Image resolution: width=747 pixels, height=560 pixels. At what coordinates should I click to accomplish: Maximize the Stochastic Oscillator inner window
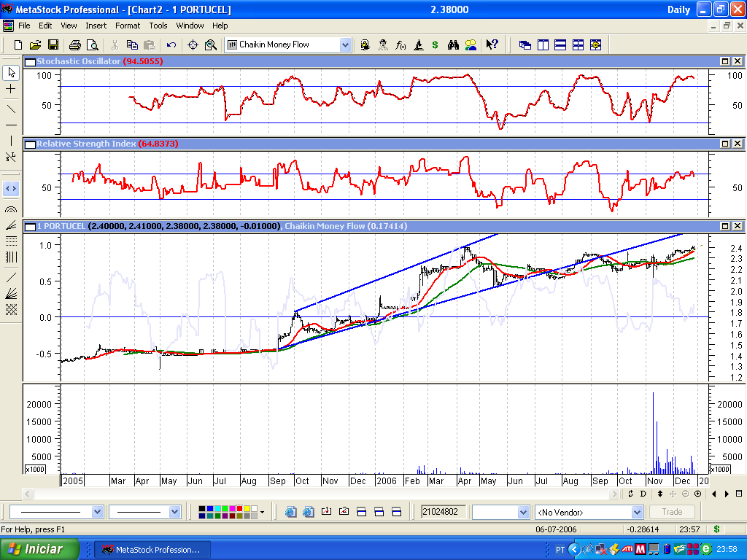(x=725, y=61)
